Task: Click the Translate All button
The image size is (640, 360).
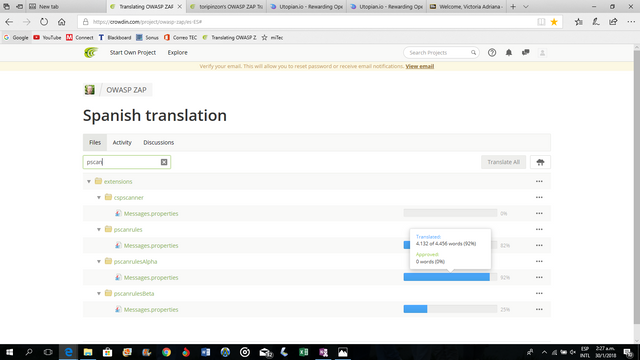Action: coord(503,162)
